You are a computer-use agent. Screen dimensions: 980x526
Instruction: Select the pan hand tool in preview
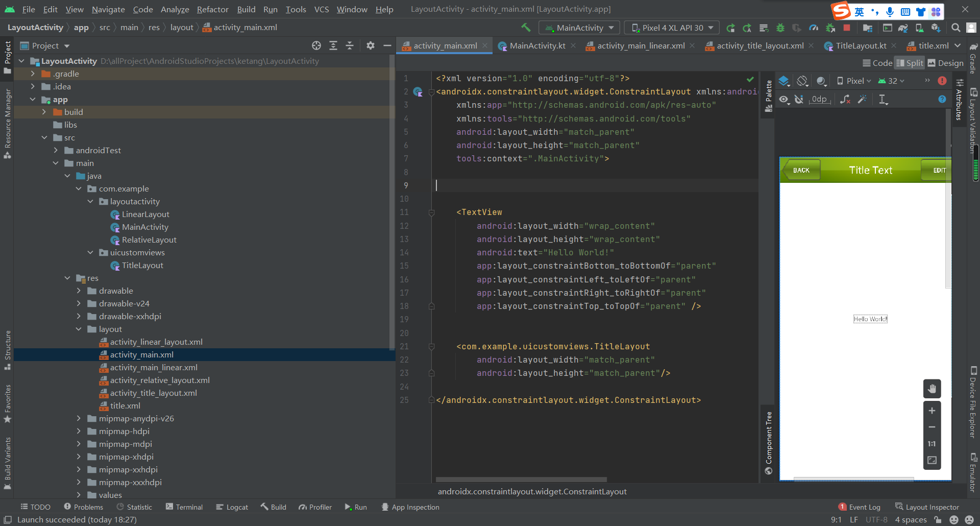pos(932,389)
